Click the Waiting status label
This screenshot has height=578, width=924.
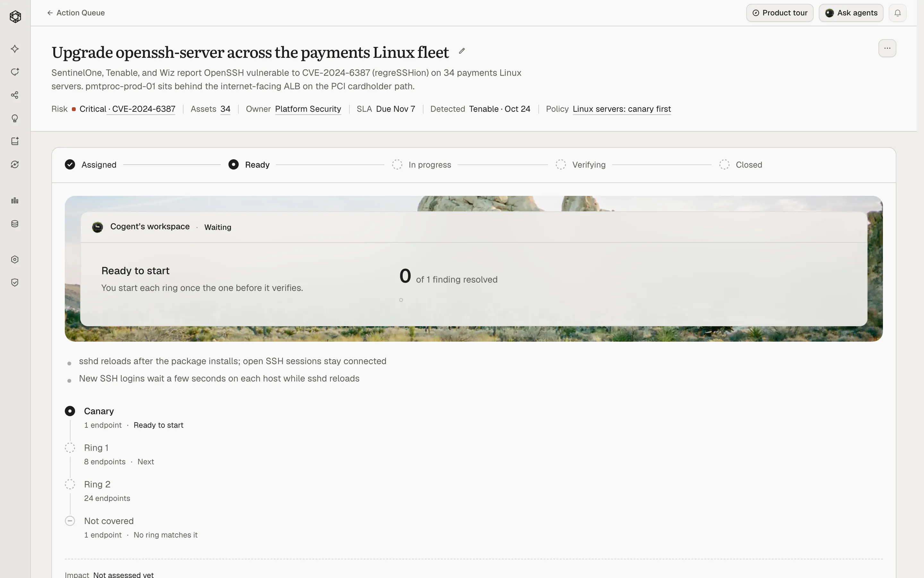pyautogui.click(x=218, y=227)
